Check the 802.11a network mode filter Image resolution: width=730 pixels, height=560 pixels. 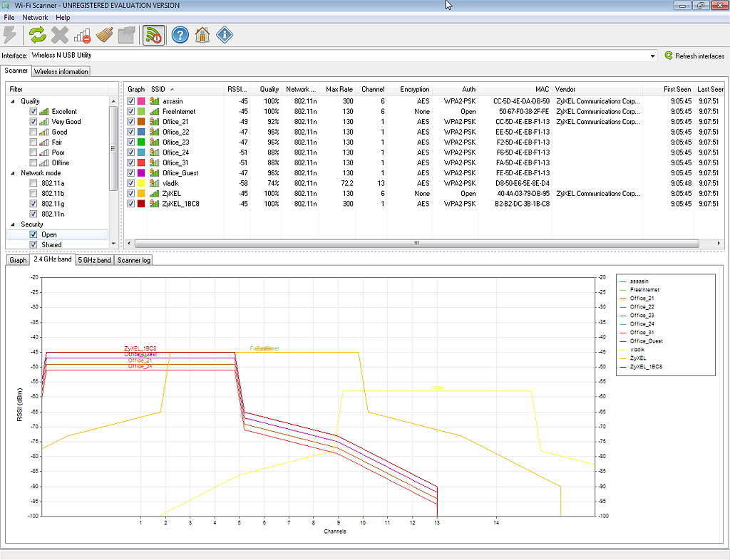click(x=34, y=183)
